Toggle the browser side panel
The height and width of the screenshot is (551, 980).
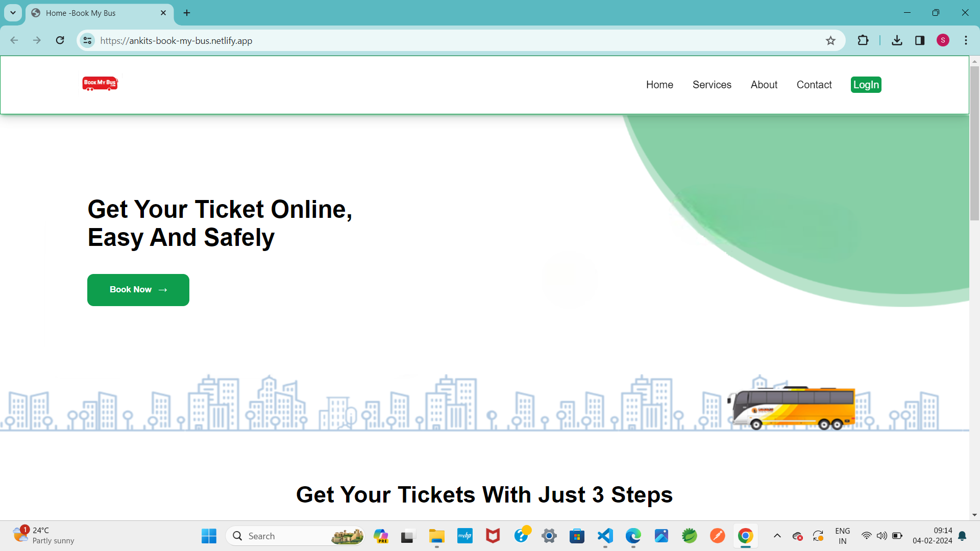click(x=920, y=40)
